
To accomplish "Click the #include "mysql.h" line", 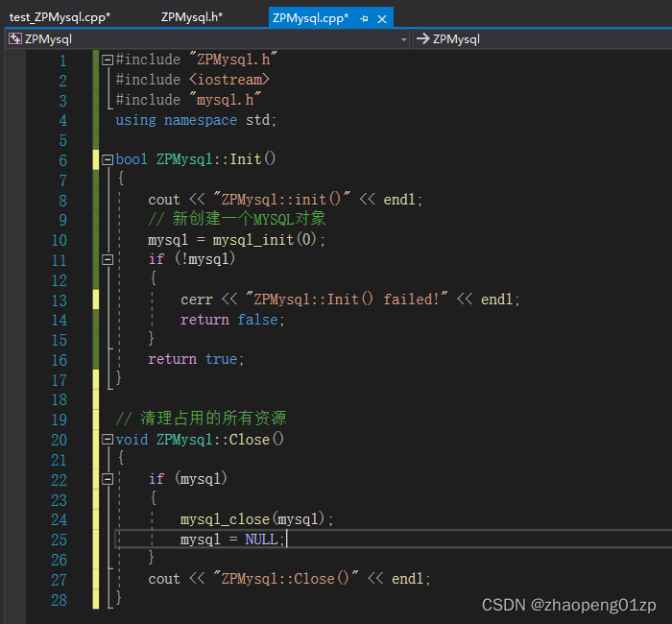I will (188, 100).
